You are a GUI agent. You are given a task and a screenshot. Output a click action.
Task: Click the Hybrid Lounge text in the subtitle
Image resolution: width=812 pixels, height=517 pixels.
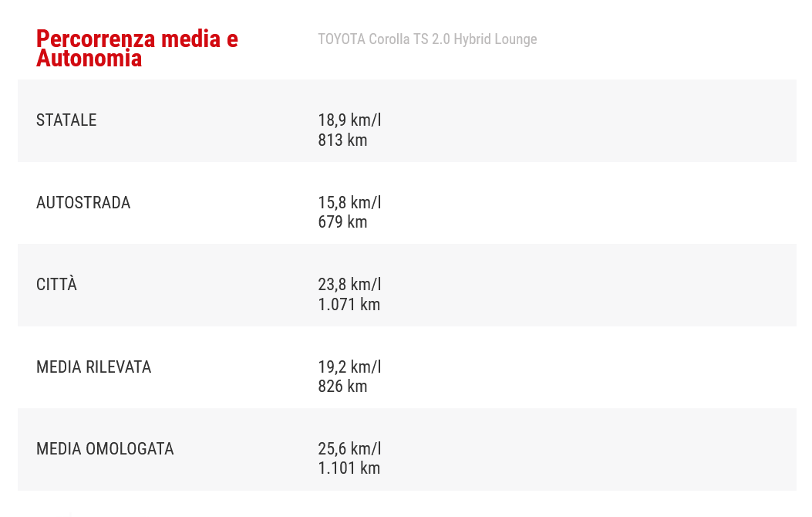[x=495, y=39]
